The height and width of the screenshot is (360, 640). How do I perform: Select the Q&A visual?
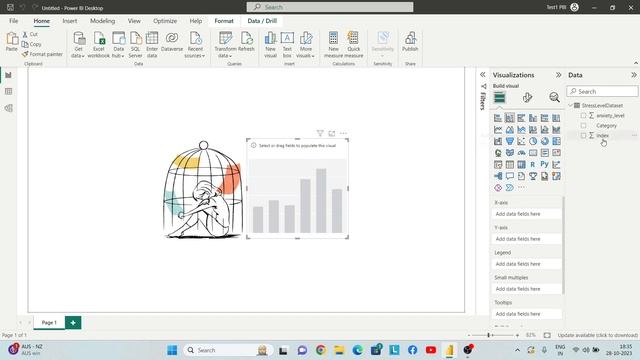tap(509, 176)
